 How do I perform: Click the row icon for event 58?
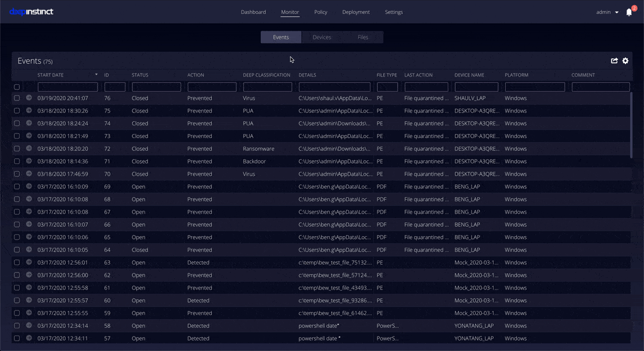pyautogui.click(x=29, y=325)
